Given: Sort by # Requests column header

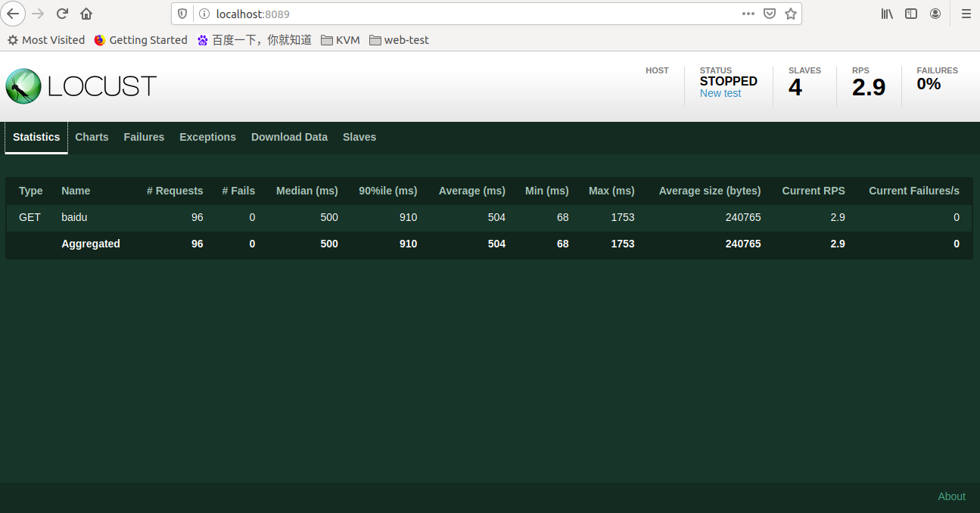Looking at the screenshot, I should (x=175, y=191).
